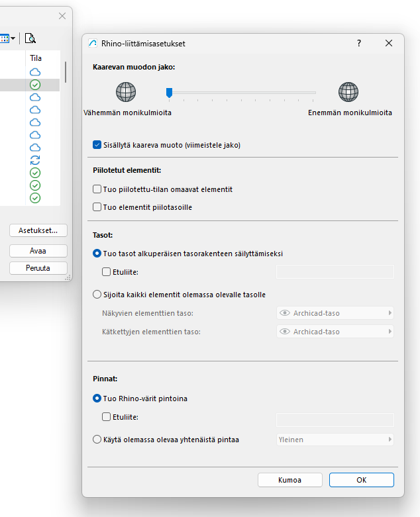Click the Etuliite text field under Tasot
This screenshot has height=517, width=420.
(335, 271)
